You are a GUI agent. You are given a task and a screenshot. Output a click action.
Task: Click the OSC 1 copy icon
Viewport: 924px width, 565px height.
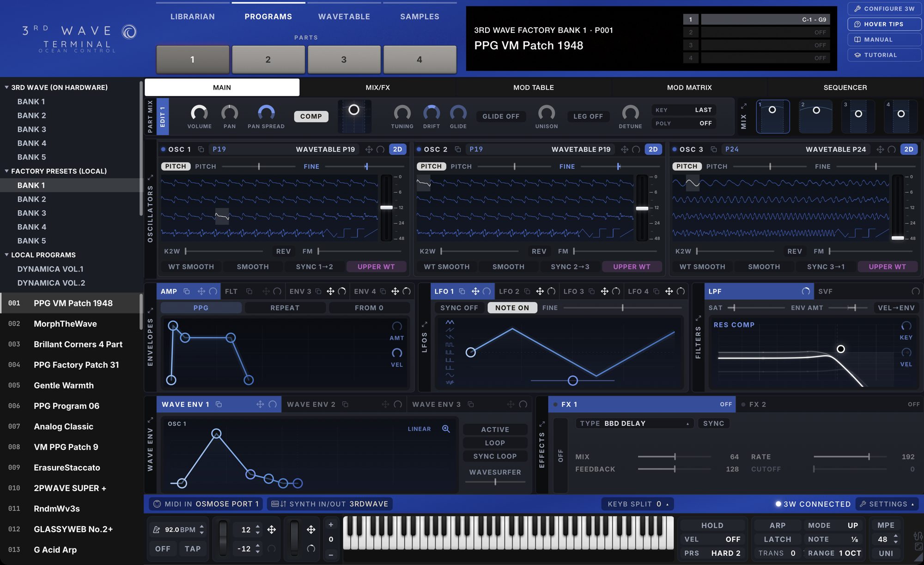coord(201,149)
